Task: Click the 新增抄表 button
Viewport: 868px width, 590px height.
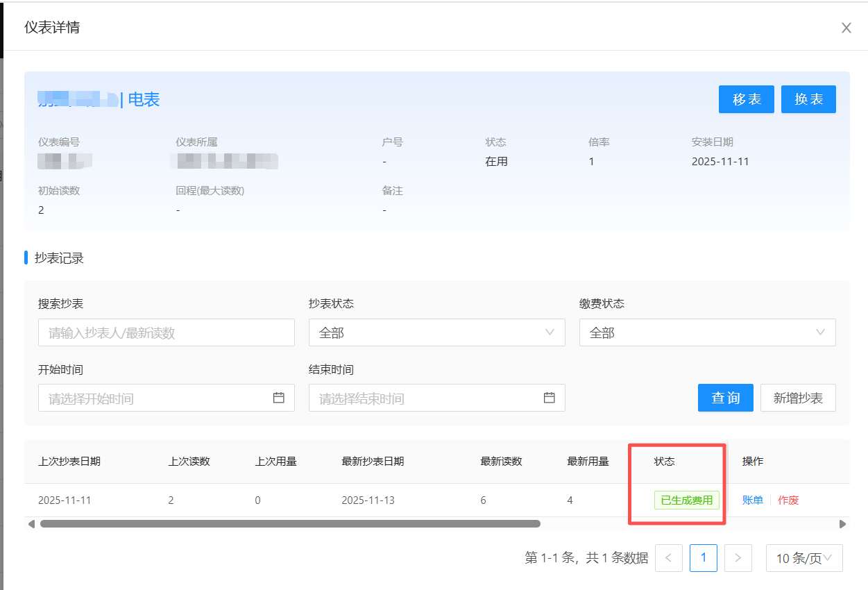Action: (798, 398)
